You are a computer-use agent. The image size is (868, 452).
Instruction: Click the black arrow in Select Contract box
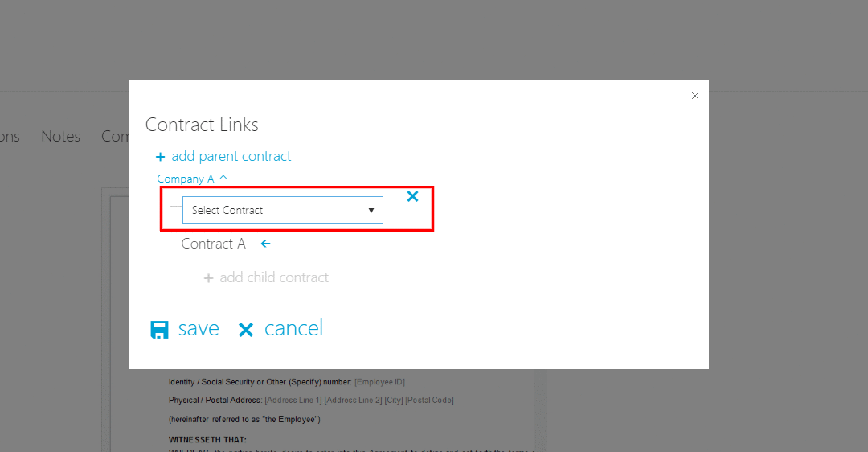tap(371, 211)
